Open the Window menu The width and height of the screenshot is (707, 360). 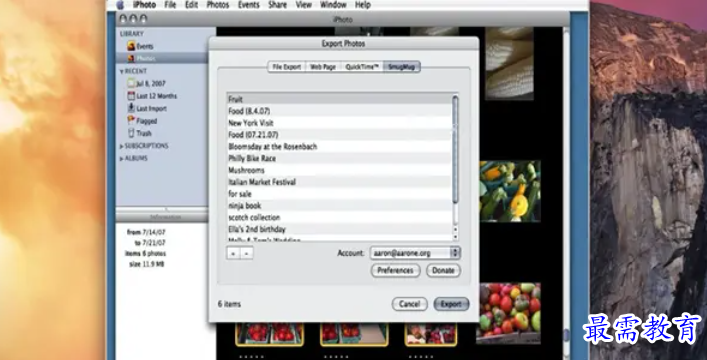(x=333, y=5)
